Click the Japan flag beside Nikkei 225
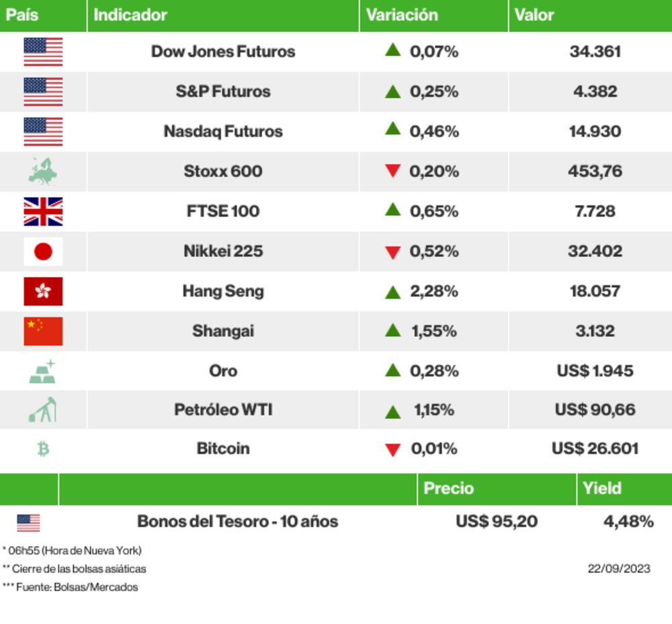Image resolution: width=672 pixels, height=624 pixels. point(43,251)
